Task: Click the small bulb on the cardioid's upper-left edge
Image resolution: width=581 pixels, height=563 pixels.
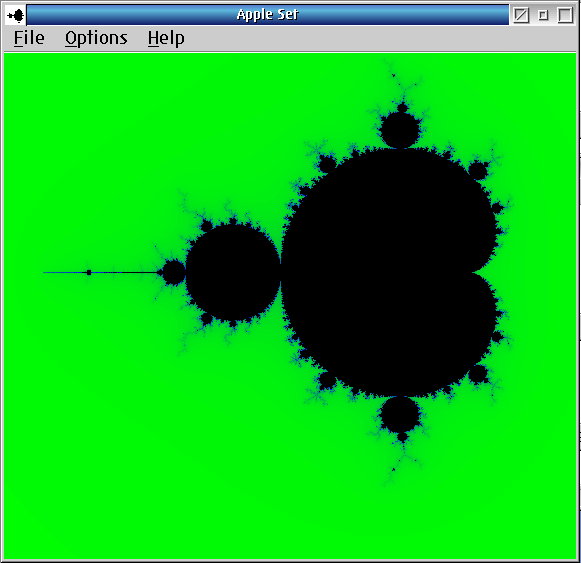Action: click(327, 164)
